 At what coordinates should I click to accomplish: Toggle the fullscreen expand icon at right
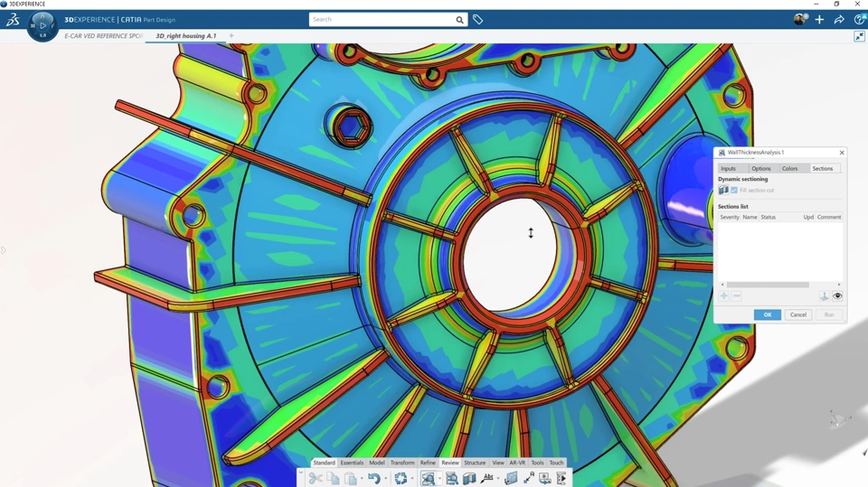[859, 36]
